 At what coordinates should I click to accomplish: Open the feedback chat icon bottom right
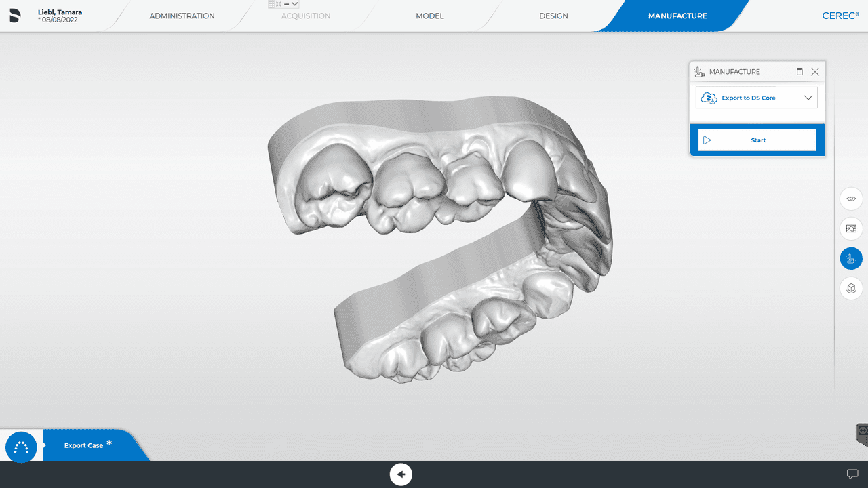852,474
